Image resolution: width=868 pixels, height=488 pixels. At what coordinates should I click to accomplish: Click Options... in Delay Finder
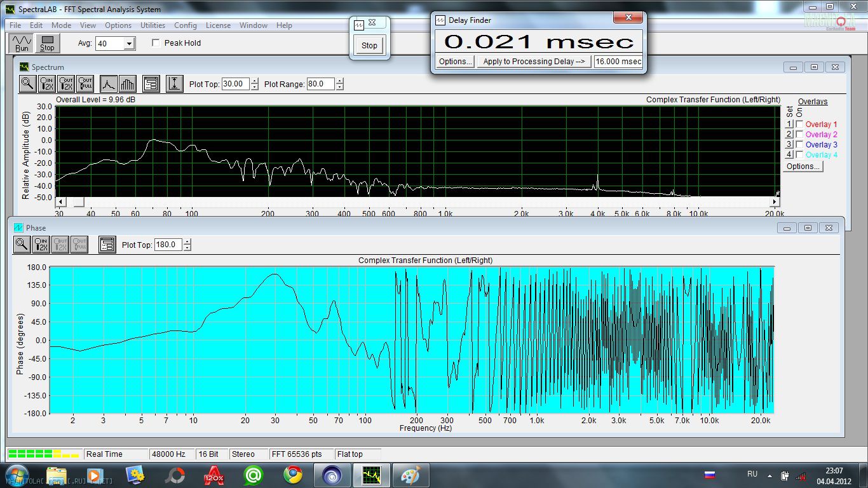[x=456, y=62]
